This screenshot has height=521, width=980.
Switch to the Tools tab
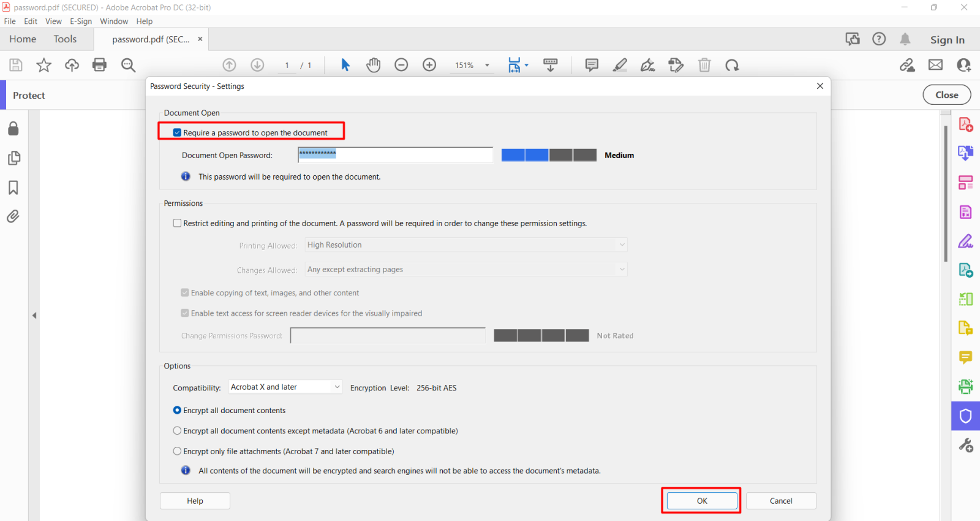65,39
